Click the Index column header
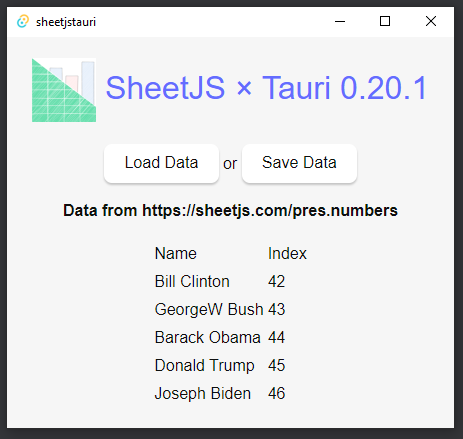Screen dimensions: 463x439 (287, 254)
